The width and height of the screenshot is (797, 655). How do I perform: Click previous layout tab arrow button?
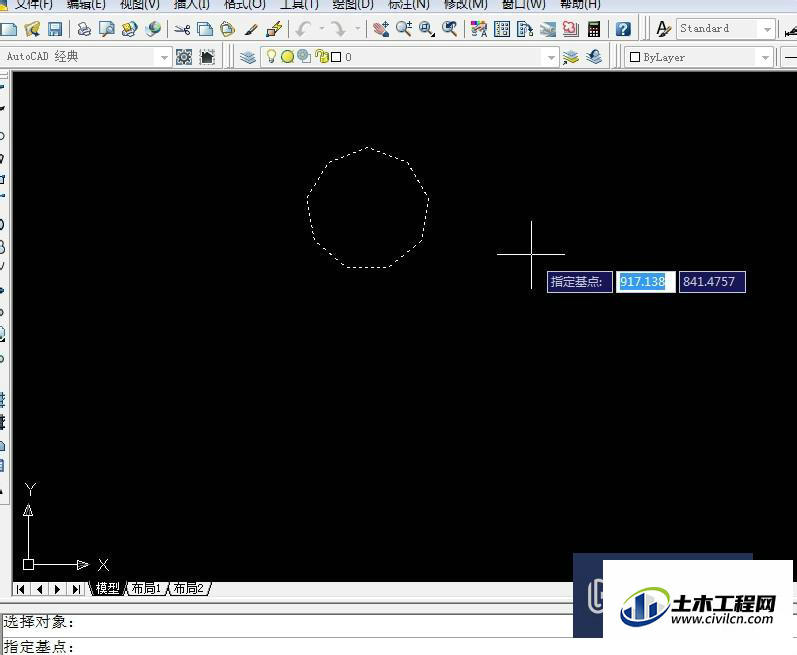[39, 589]
